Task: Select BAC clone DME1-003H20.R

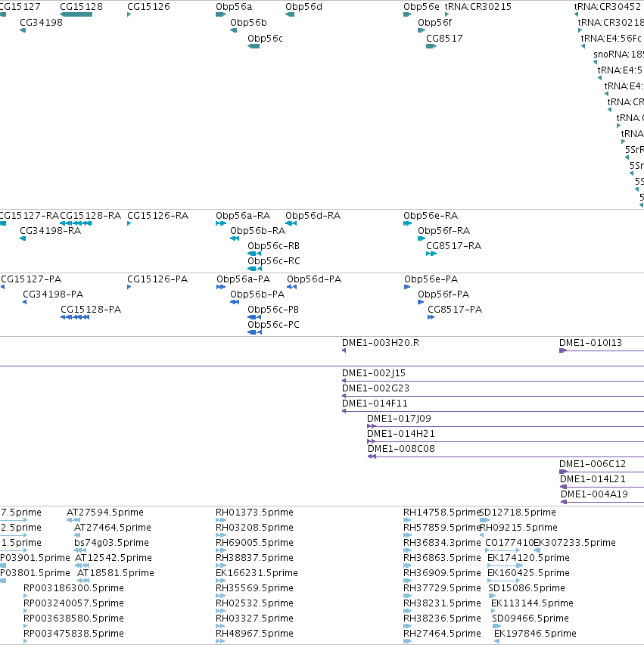Action: [344, 351]
